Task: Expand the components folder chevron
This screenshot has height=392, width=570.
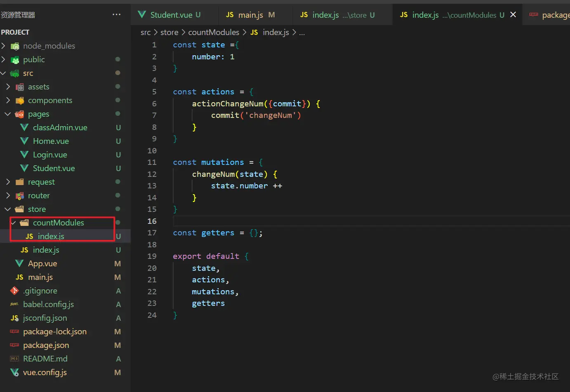Action: (x=8, y=100)
